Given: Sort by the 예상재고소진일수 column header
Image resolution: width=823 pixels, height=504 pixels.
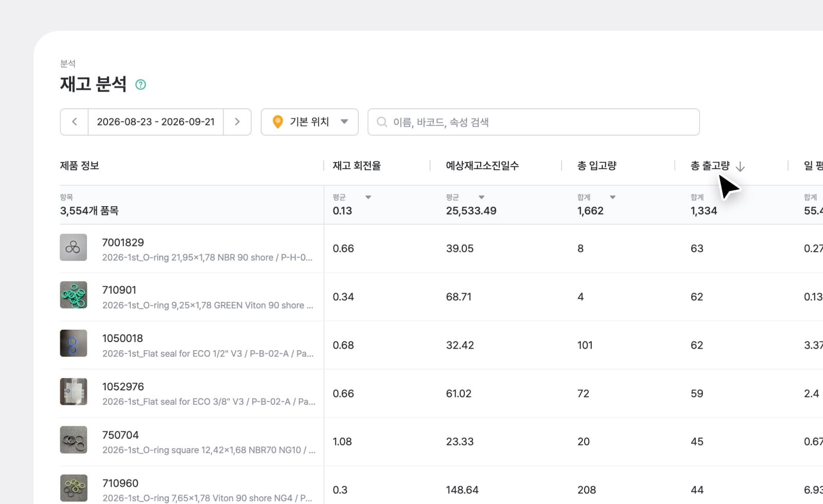Looking at the screenshot, I should tap(482, 166).
